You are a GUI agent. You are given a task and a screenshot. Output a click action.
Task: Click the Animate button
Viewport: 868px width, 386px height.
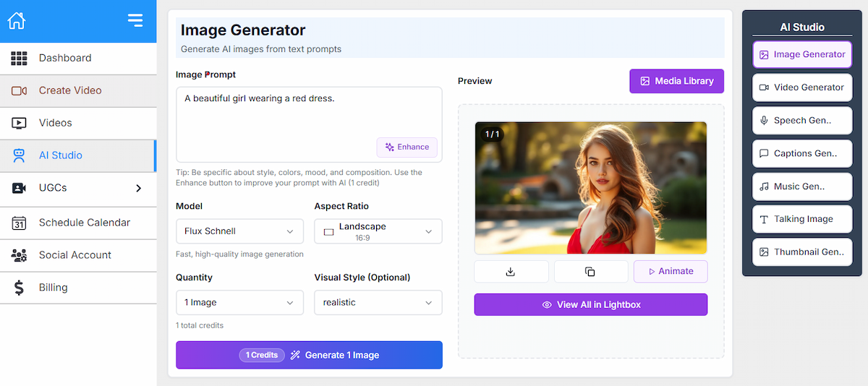tap(671, 272)
